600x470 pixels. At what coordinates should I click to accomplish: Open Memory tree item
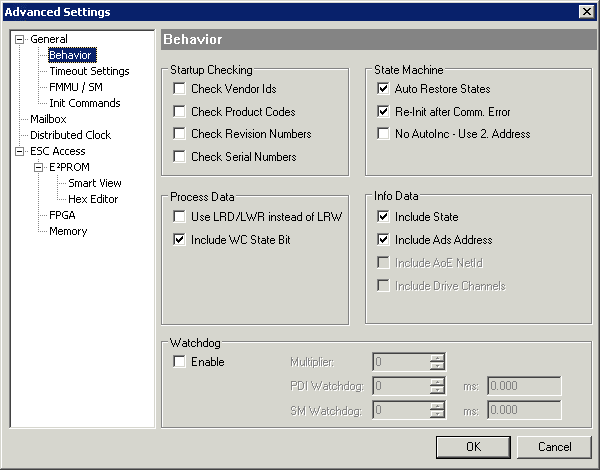tap(68, 232)
